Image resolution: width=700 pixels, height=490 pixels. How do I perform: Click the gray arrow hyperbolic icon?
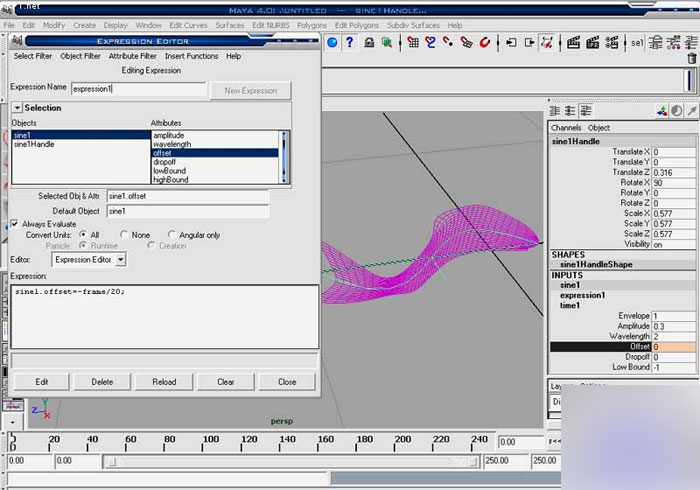click(x=692, y=111)
